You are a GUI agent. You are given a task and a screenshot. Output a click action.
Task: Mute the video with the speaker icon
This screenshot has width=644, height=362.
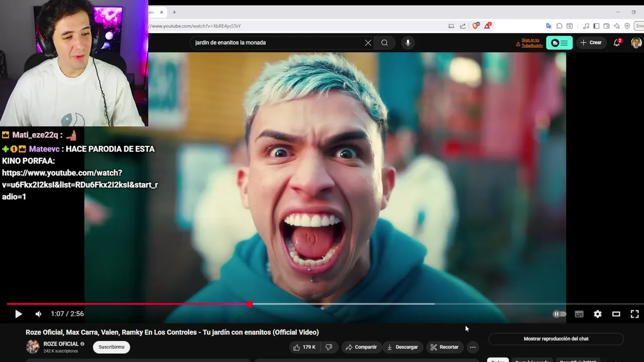point(38,314)
